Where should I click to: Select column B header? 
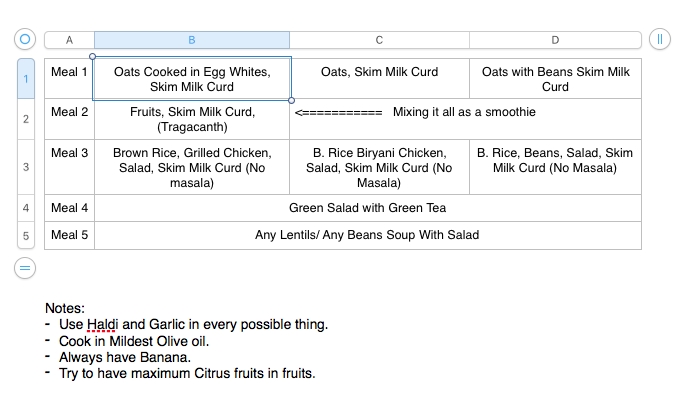[x=192, y=40]
